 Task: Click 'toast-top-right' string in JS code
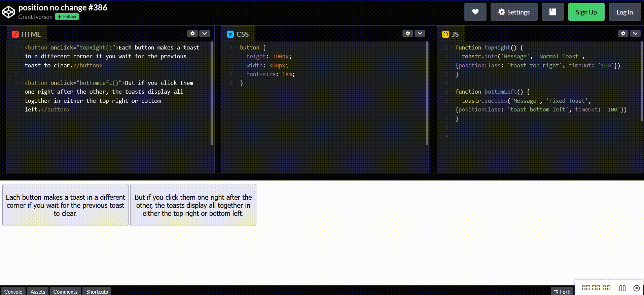tap(535, 65)
